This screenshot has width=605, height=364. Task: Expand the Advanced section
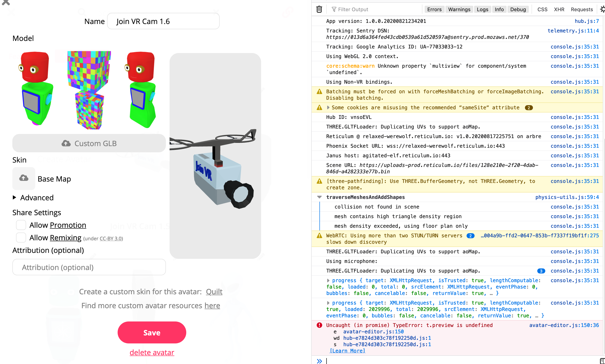[33, 198]
